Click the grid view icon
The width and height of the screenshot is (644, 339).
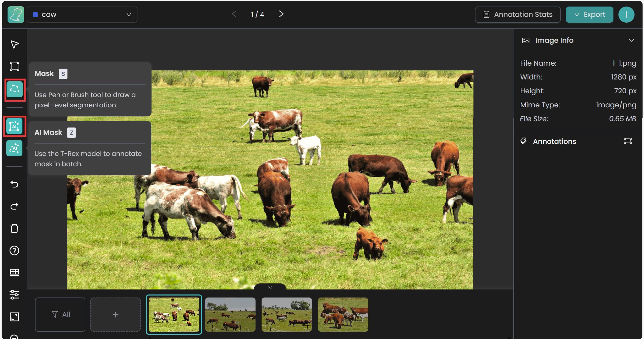14,272
